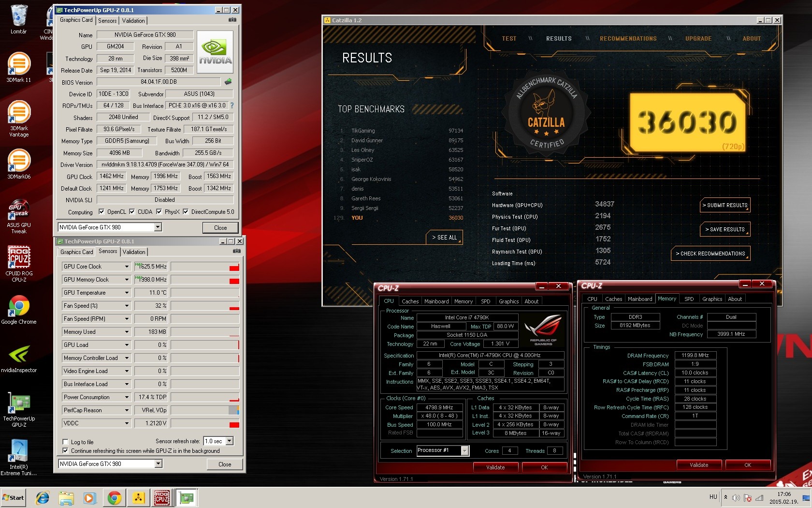Open the RECOMMENDATIONS tab in Catzilla
Image resolution: width=812 pixels, height=508 pixels.
(x=628, y=39)
